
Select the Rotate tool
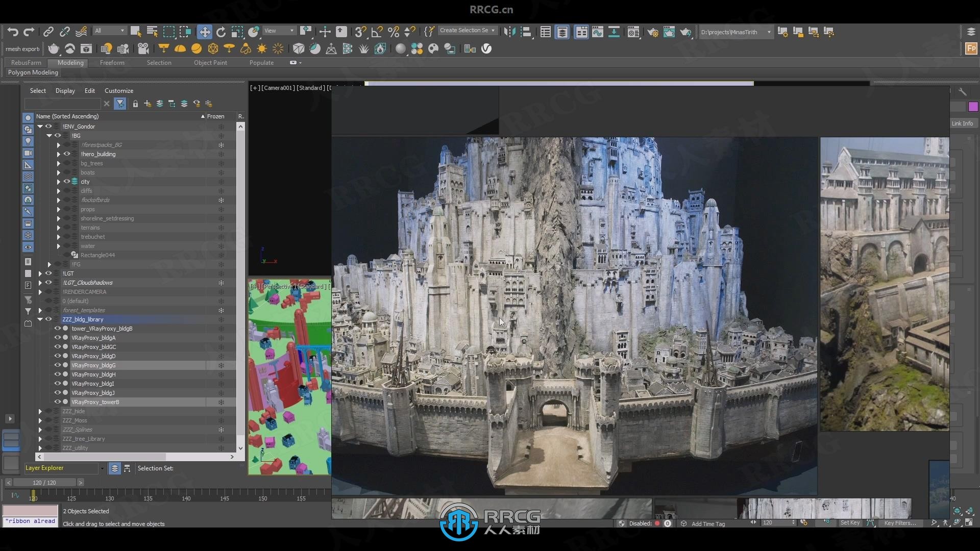point(221,32)
